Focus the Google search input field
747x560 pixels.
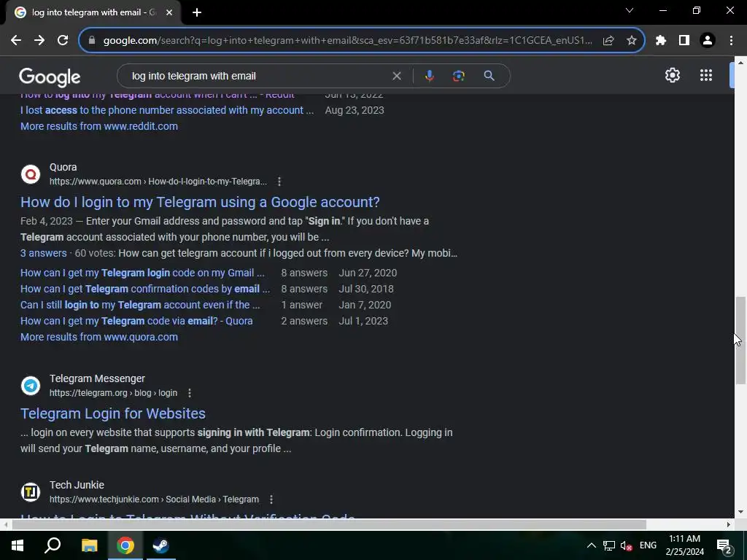(x=258, y=76)
